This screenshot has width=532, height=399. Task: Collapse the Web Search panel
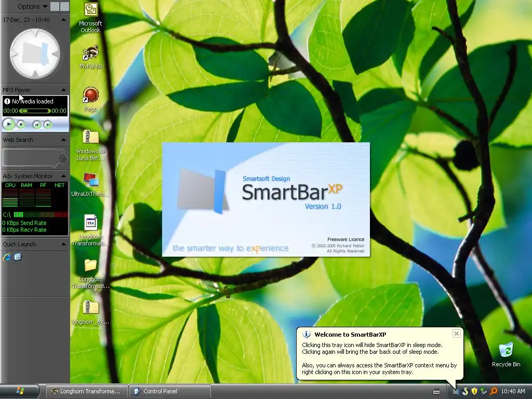[63, 140]
